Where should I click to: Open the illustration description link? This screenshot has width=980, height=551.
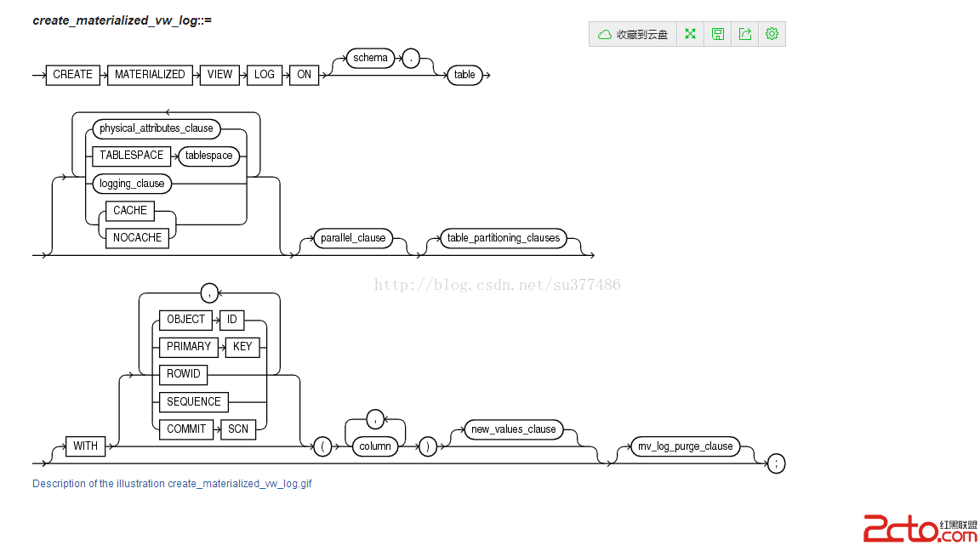pos(172,484)
